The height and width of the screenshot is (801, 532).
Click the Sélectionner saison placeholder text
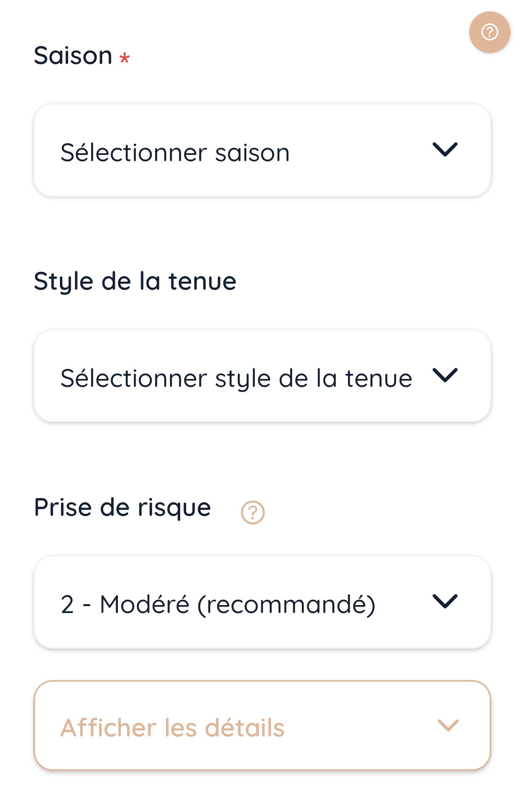point(175,153)
